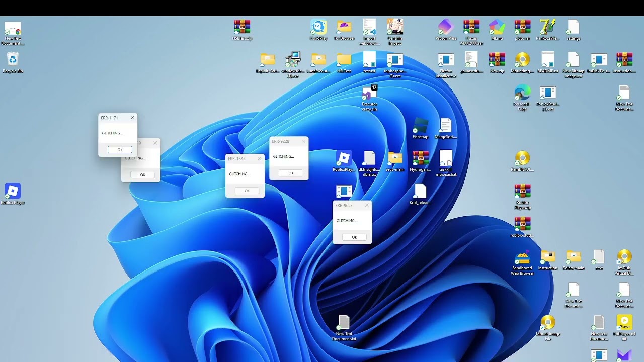Screen dimensions: 644x362
Task: Open the PotPlayer 64 bit shortcut
Action: 624,328
